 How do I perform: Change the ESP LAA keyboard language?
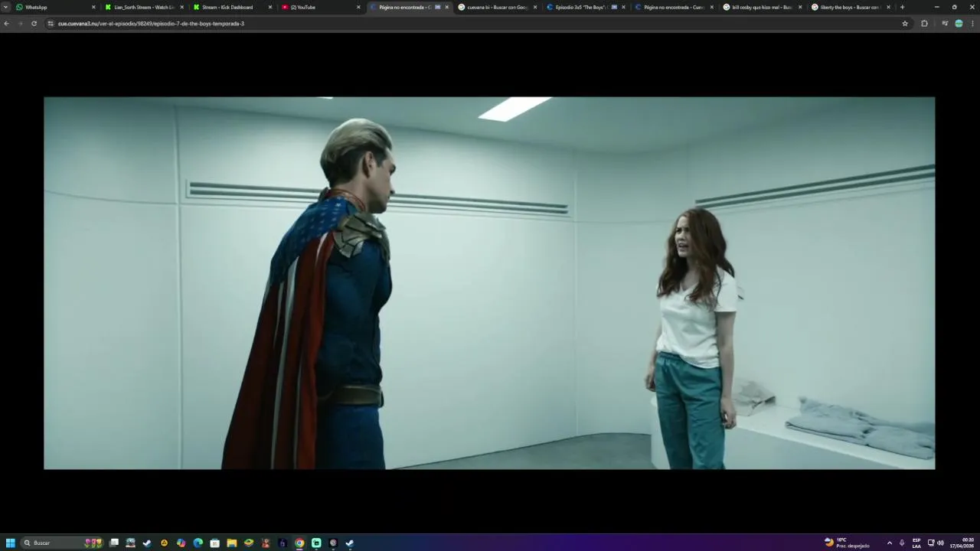point(916,543)
